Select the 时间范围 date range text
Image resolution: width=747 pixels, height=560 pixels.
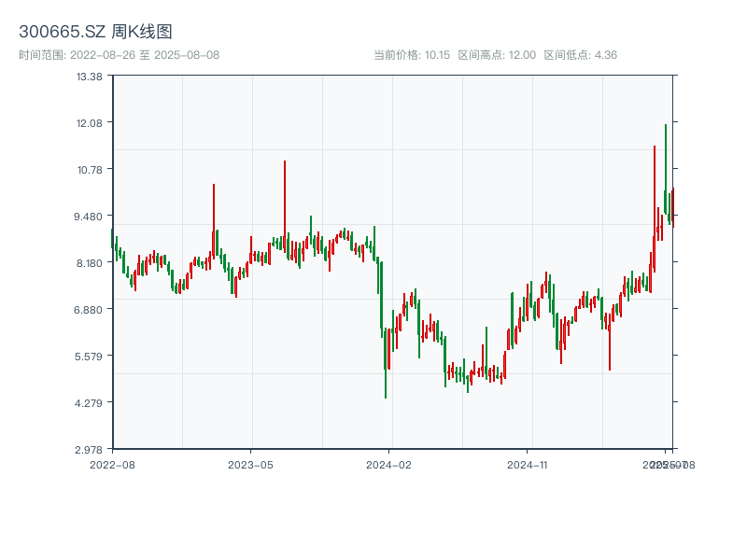pyautogui.click(x=119, y=55)
